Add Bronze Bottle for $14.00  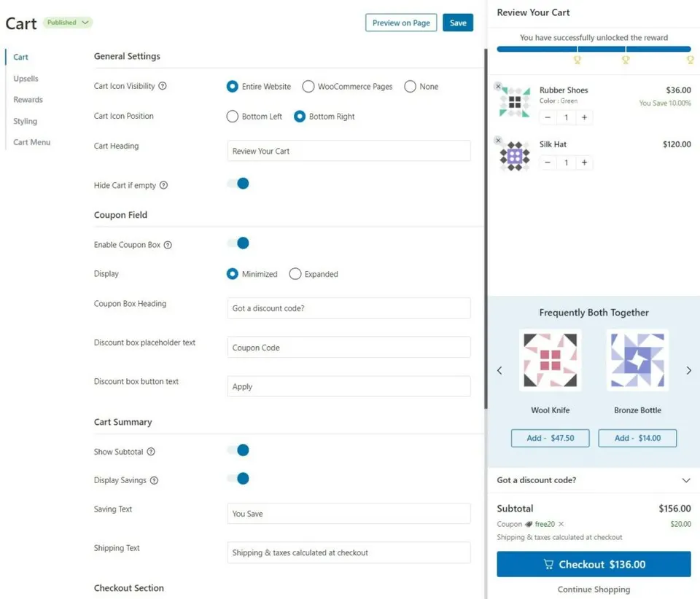(x=637, y=438)
